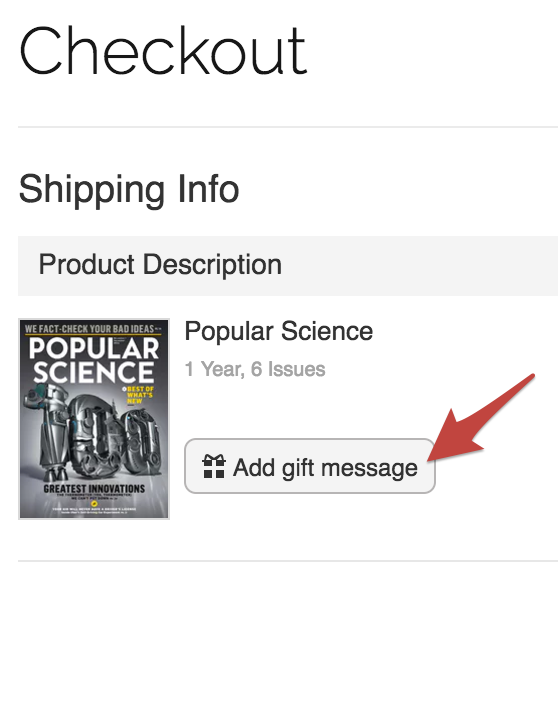Select the Popular Science product title
The height and width of the screenshot is (702, 558).
pos(279,331)
